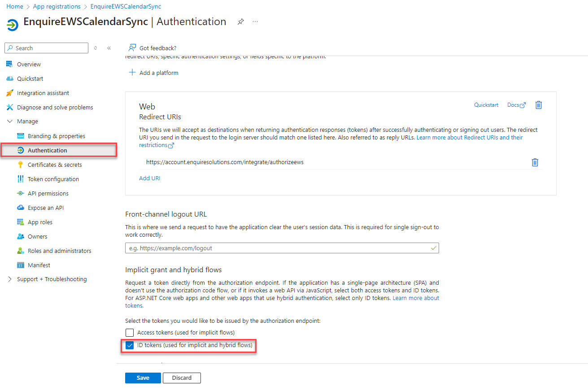Click the Quickstart cloud icon in sidebar
588x391 pixels.
(x=9, y=78)
